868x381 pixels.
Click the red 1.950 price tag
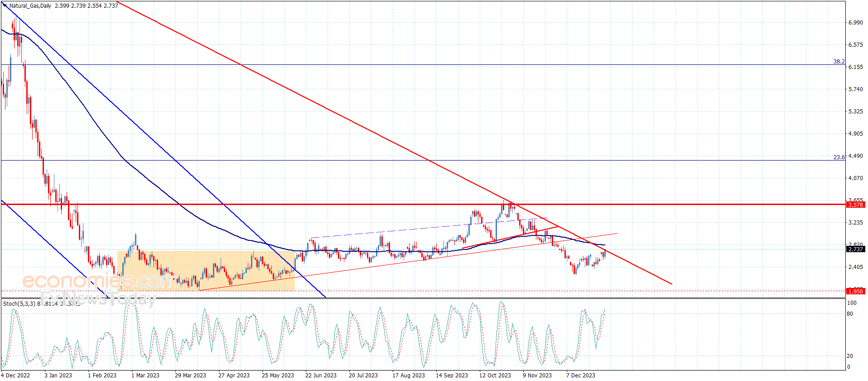click(855, 291)
